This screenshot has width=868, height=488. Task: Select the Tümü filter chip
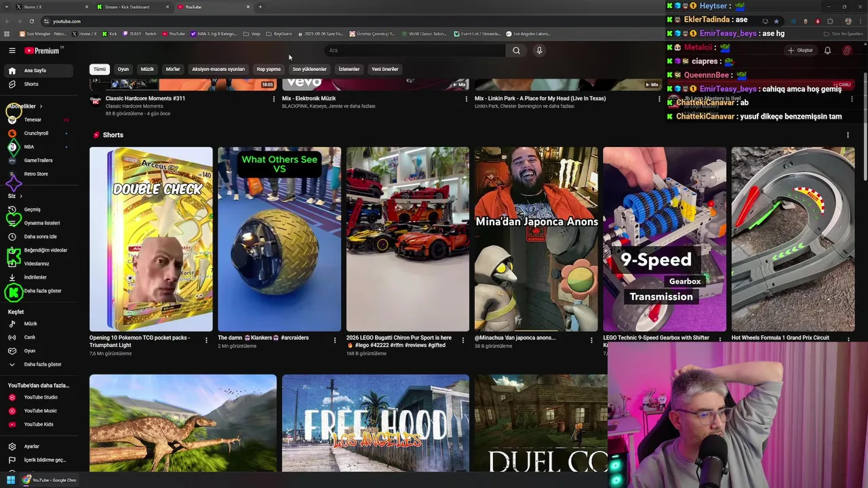[100, 69]
